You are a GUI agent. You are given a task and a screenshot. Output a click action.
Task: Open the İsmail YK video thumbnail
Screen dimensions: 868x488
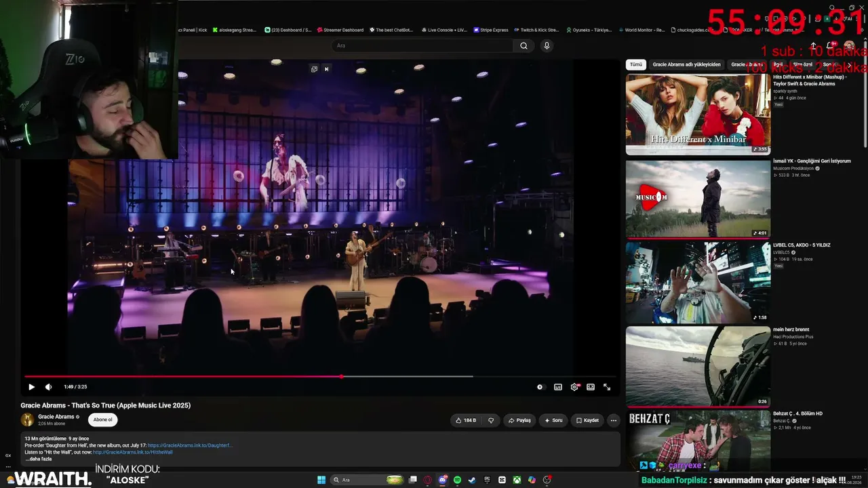[x=698, y=199]
